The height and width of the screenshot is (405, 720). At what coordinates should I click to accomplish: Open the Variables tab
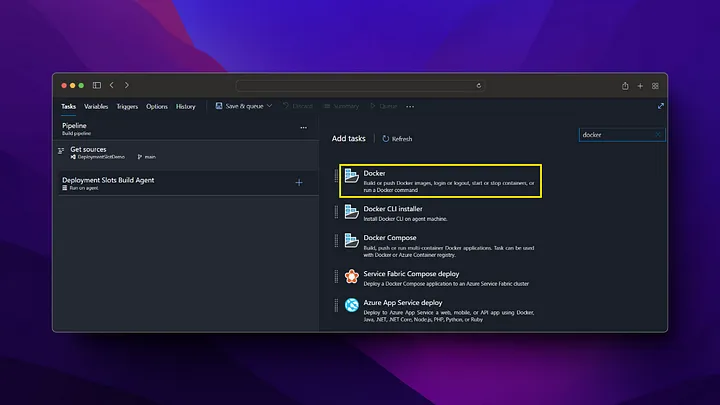click(x=96, y=107)
